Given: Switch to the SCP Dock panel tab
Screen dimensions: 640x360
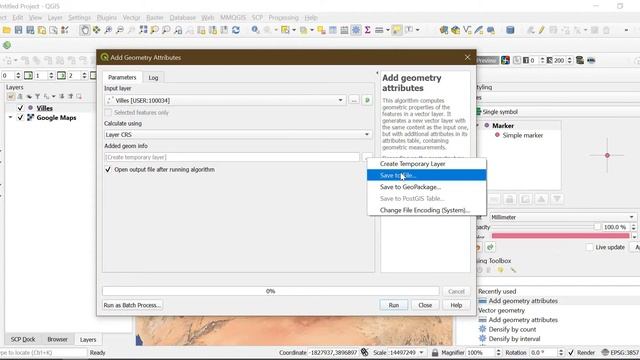Looking at the screenshot, I should pos(23,339).
